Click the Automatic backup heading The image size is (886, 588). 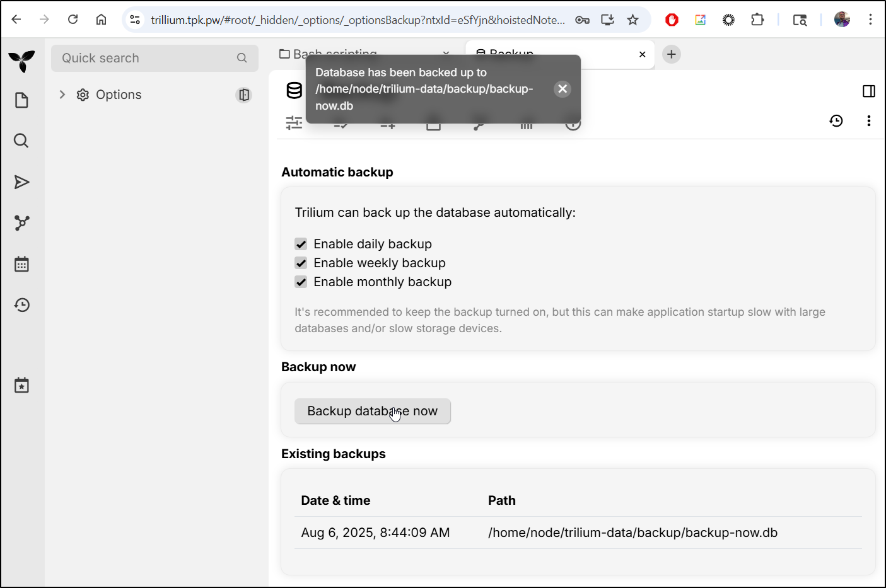click(x=337, y=172)
